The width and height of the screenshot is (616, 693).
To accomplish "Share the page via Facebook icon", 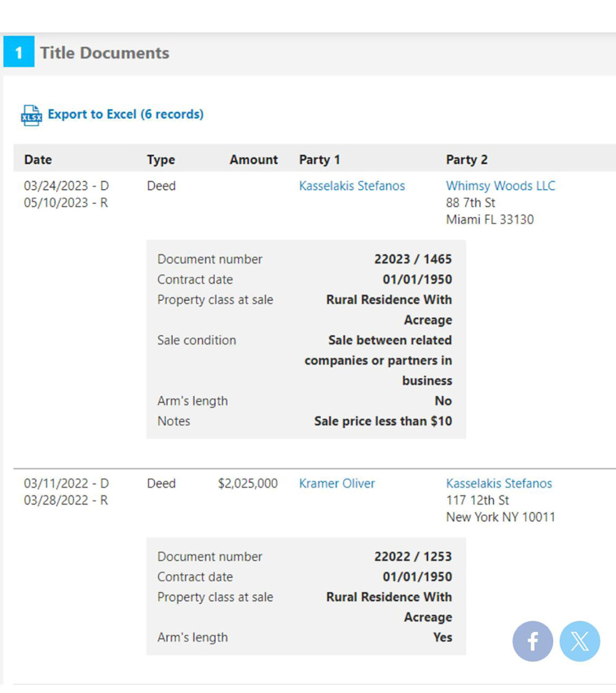I will point(532,641).
